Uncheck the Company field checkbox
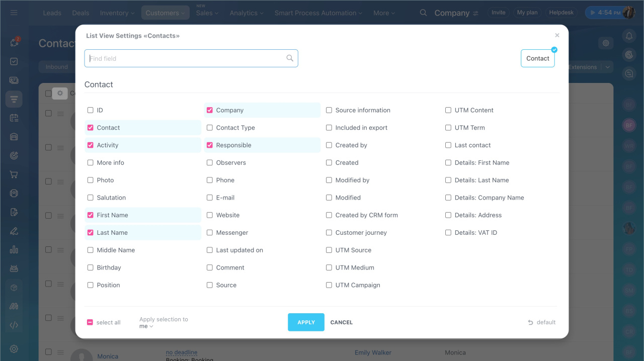The image size is (644, 361). (x=210, y=110)
